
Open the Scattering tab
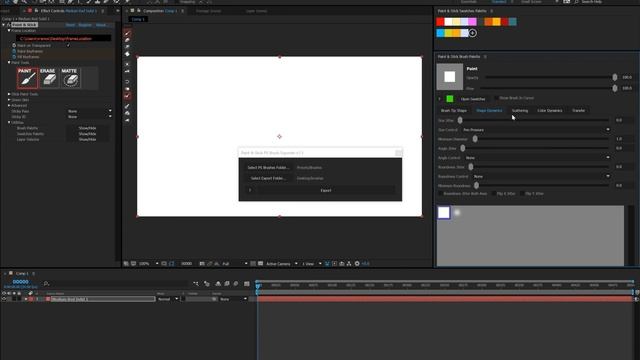pos(520,111)
